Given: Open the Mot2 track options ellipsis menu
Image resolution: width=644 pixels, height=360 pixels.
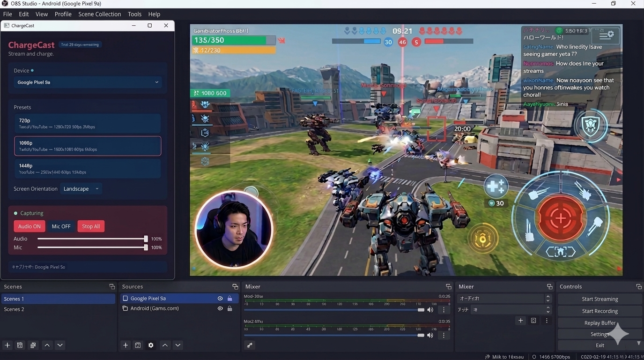Looking at the screenshot, I should click(443, 335).
